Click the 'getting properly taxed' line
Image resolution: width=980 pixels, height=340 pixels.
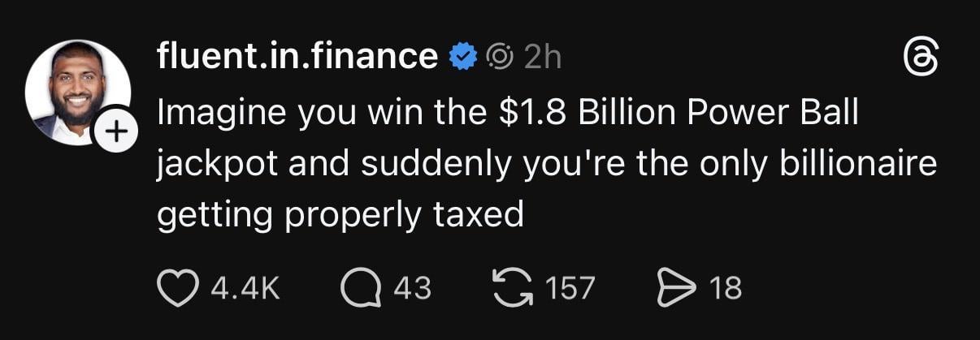[339, 215]
